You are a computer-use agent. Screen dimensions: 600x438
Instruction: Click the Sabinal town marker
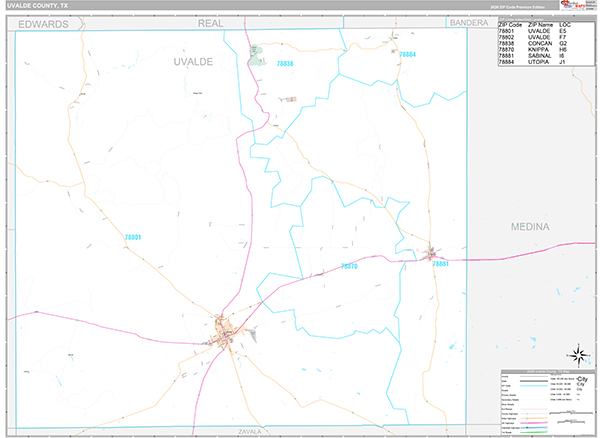tap(434, 253)
